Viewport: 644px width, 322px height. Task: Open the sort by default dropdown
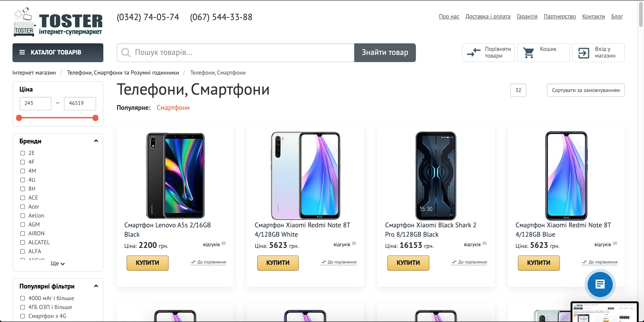click(585, 90)
